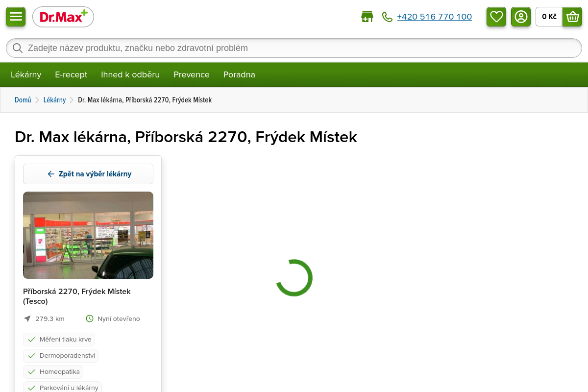
Task: Click the page title heading
Action: tap(186, 137)
